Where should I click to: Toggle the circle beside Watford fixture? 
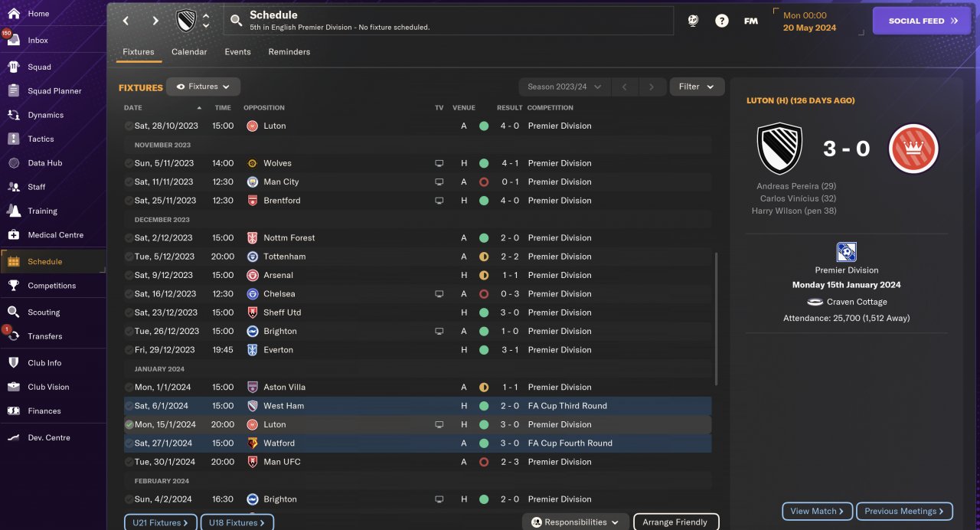[129, 443]
